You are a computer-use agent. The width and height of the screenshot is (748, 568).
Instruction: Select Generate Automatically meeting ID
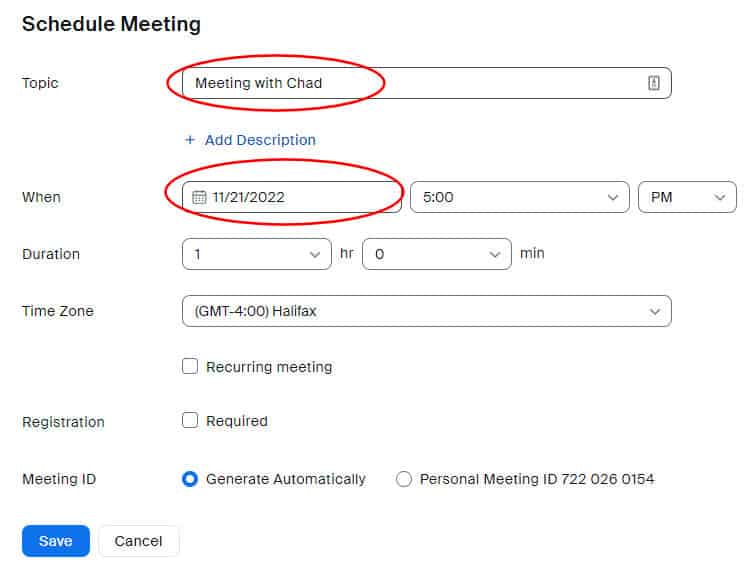(x=190, y=479)
